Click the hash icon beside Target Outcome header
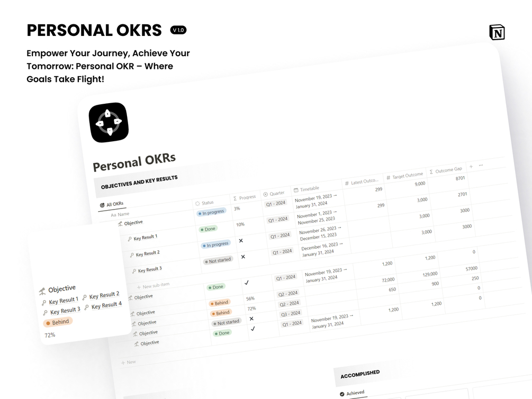 389,177
